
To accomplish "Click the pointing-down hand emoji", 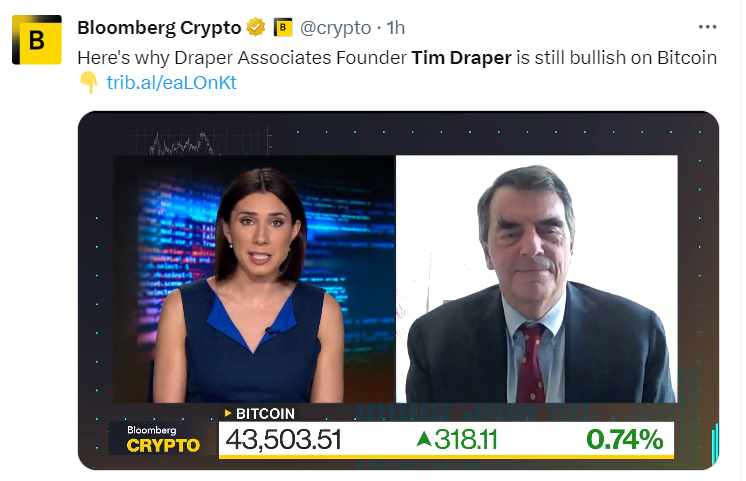I will point(88,82).
